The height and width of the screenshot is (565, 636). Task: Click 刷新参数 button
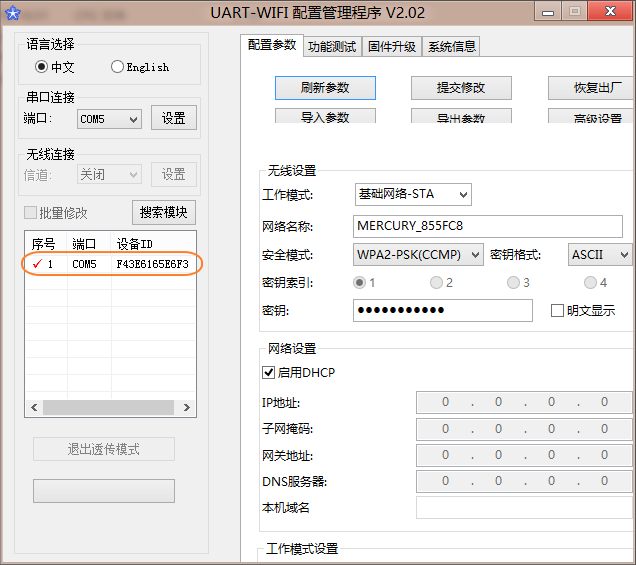click(325, 88)
